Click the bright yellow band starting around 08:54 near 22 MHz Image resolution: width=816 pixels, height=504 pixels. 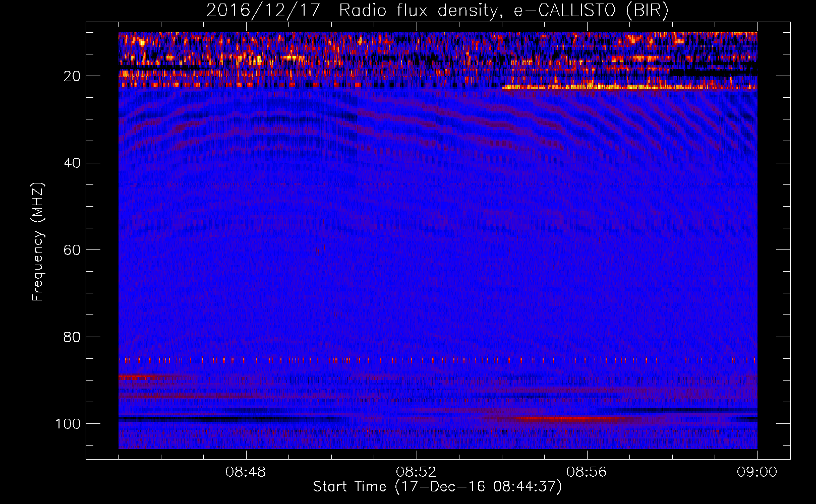(629, 87)
